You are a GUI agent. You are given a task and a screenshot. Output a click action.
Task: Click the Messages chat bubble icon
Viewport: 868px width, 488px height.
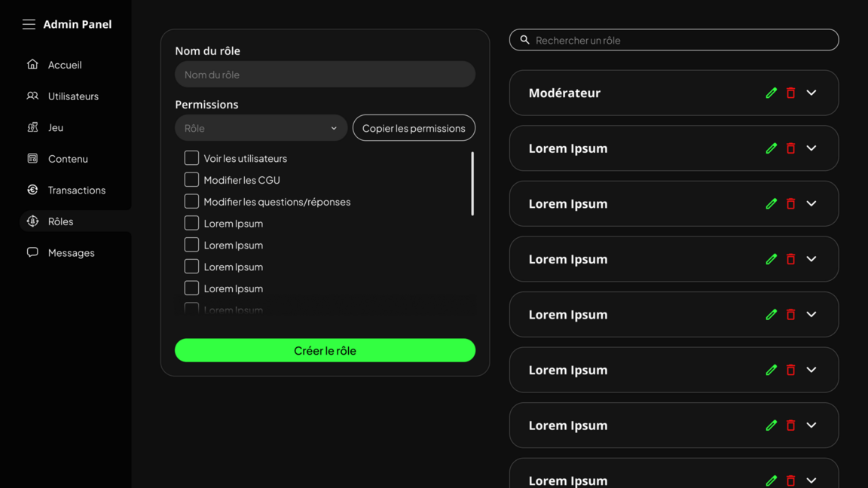pos(32,252)
